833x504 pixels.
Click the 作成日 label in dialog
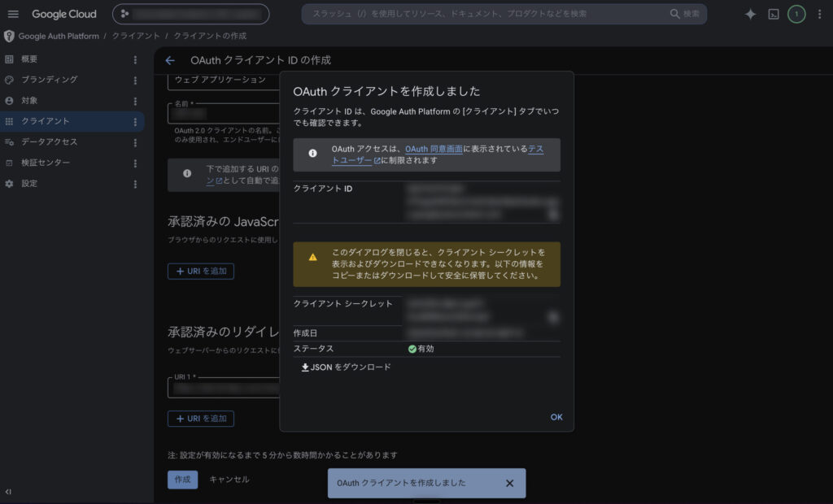click(305, 333)
